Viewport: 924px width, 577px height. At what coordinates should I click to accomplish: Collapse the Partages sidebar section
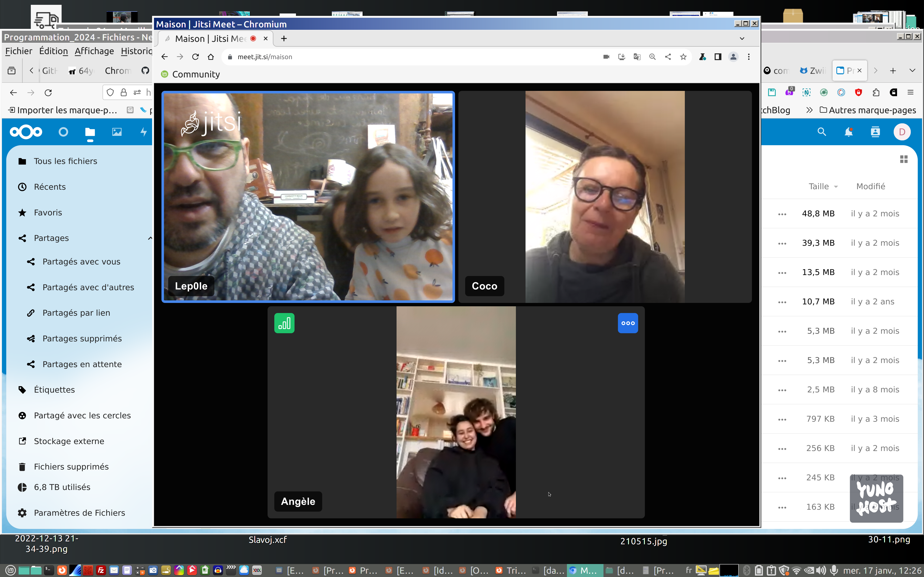150,238
